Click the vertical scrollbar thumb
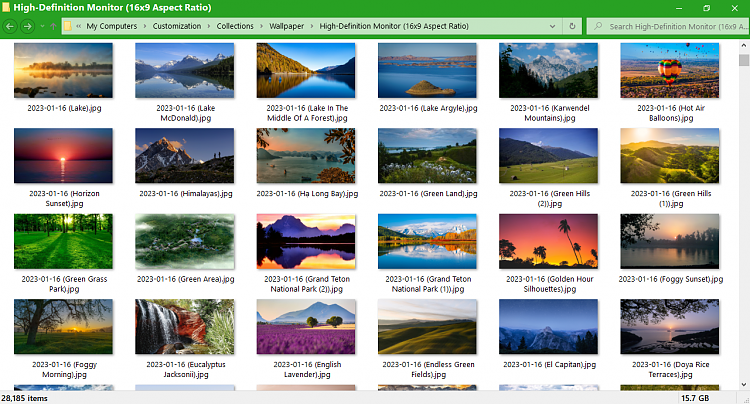This screenshot has height=404, width=750. pos(744,60)
